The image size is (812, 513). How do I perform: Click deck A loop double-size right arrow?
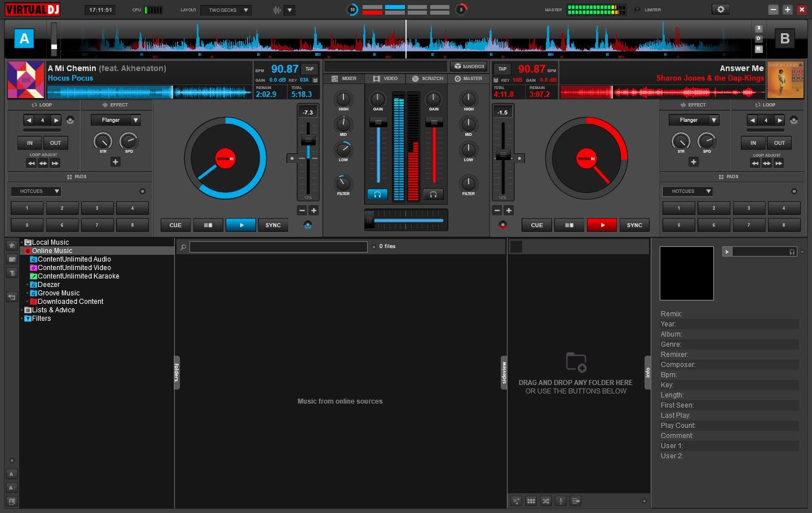[x=56, y=120]
